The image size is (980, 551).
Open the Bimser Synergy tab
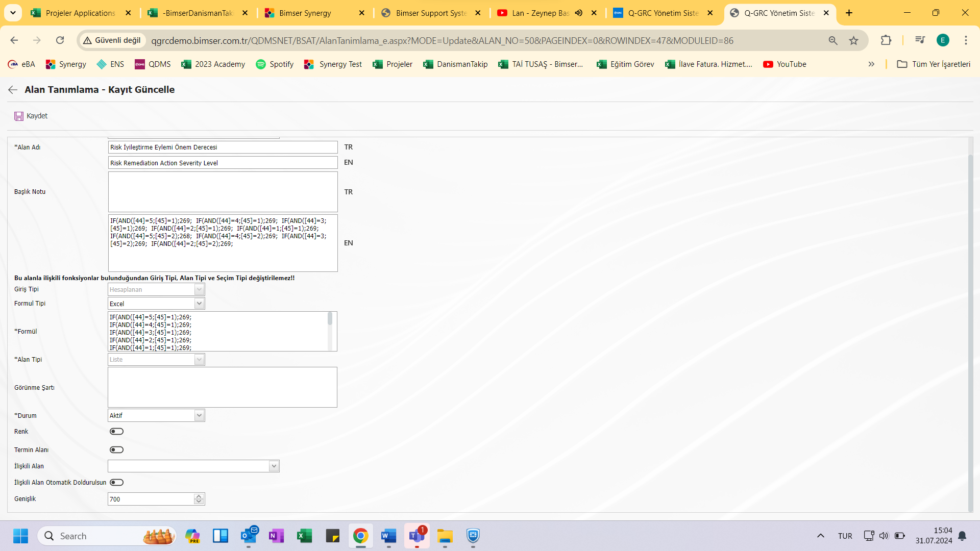(305, 13)
